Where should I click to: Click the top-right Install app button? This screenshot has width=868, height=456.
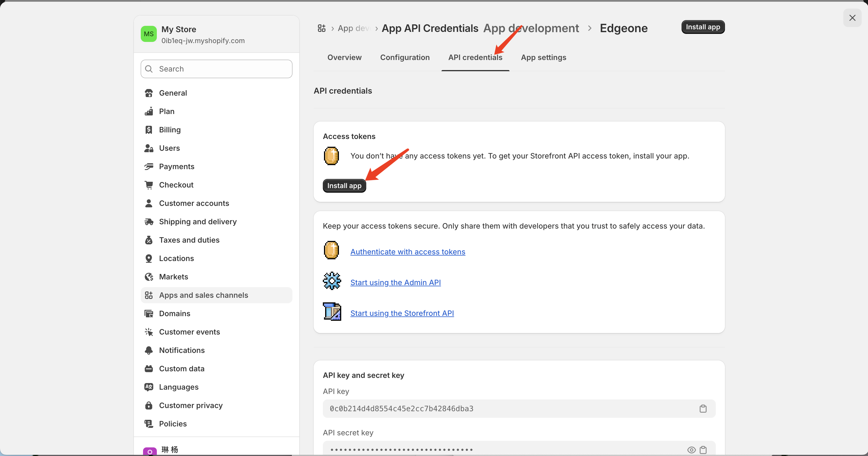click(x=703, y=27)
